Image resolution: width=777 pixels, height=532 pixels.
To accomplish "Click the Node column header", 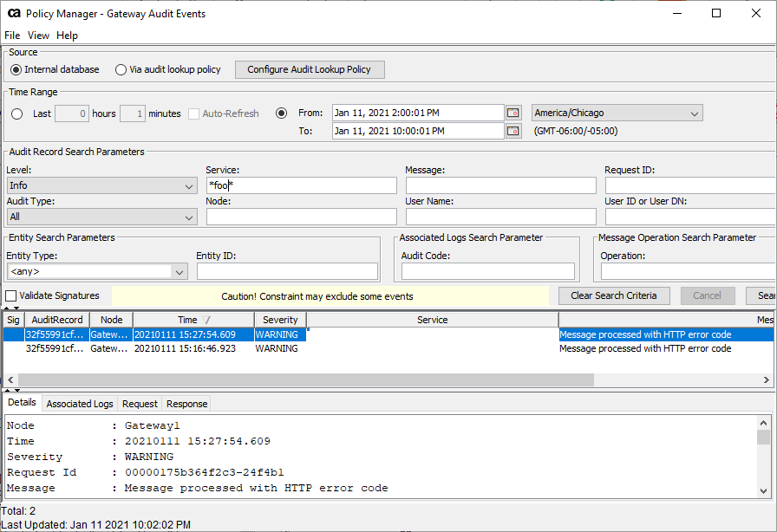I will click(x=112, y=320).
